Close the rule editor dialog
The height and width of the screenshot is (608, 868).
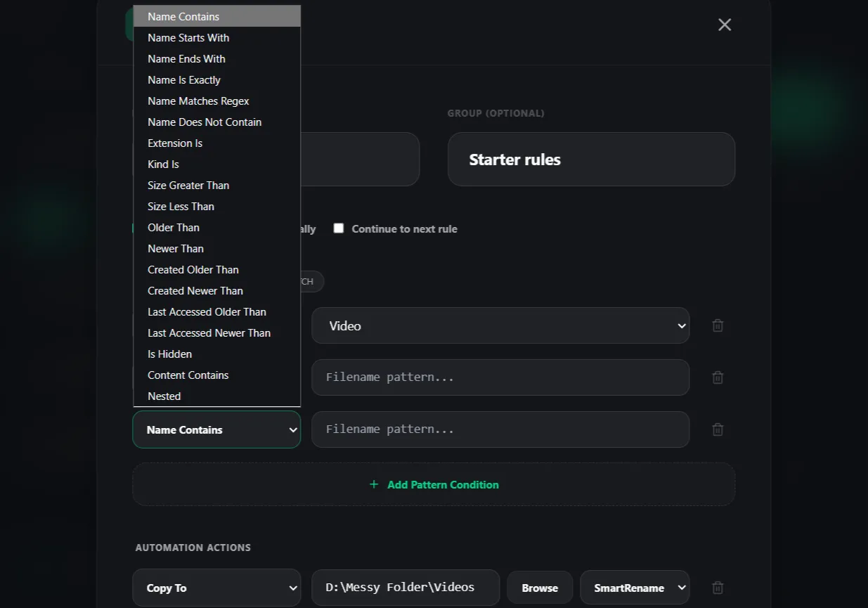pyautogui.click(x=725, y=25)
